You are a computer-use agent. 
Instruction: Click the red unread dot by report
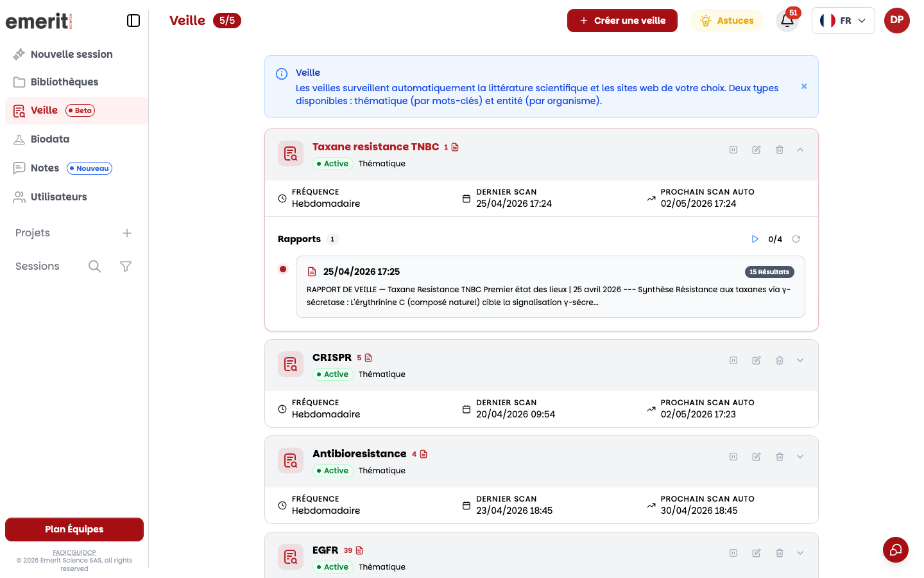click(283, 269)
